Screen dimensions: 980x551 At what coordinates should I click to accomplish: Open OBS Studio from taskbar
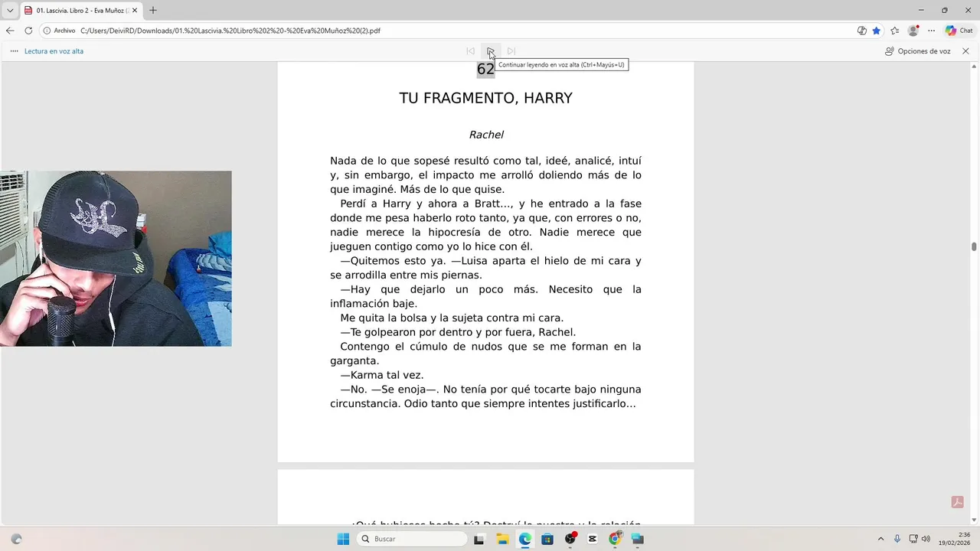[570, 539]
